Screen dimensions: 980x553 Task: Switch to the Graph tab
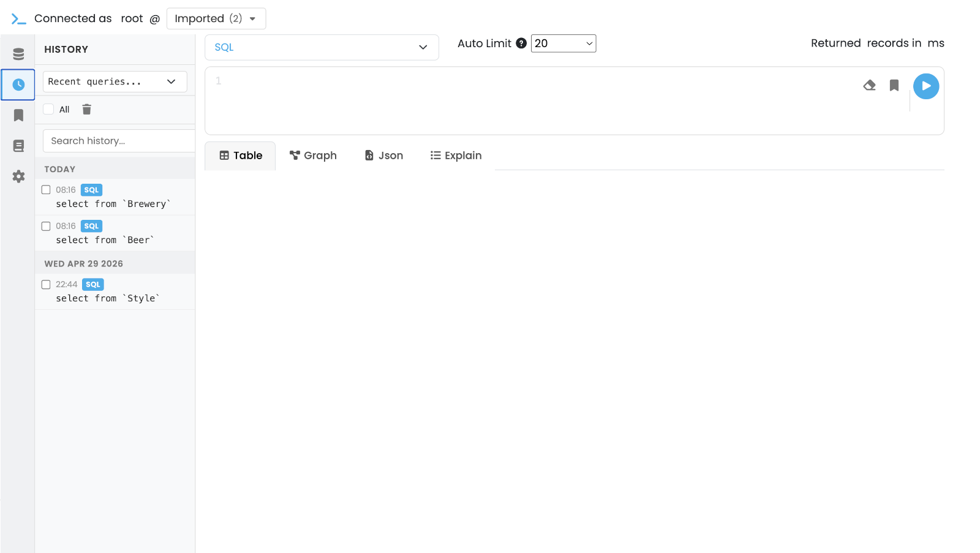(x=313, y=156)
